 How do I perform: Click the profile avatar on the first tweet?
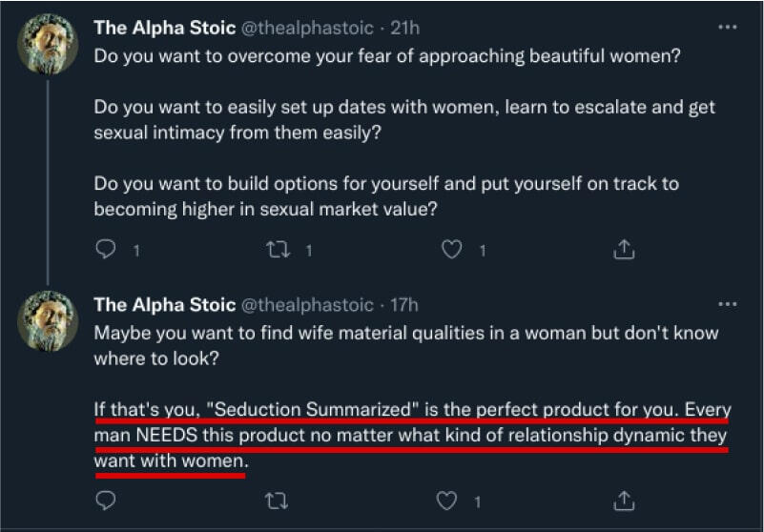(x=48, y=45)
